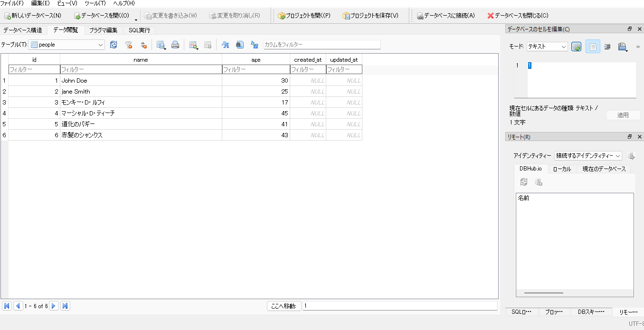Switch to データベース構造 tab
The image size is (644, 330).
(x=23, y=30)
